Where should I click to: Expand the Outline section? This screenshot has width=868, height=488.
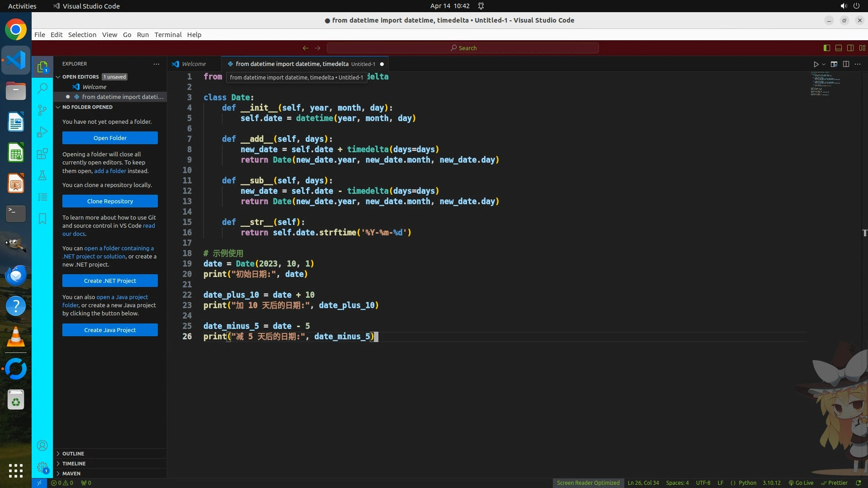pos(73,454)
